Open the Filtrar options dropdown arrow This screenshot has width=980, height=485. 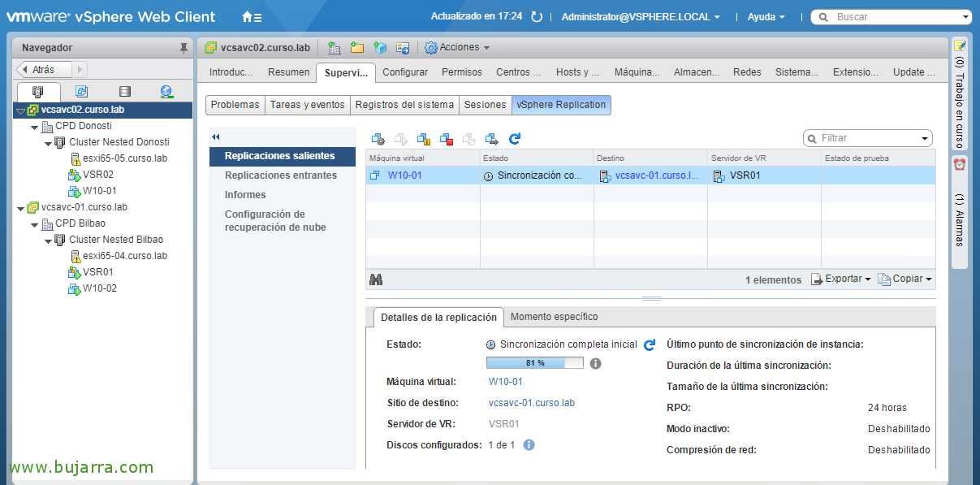click(925, 139)
